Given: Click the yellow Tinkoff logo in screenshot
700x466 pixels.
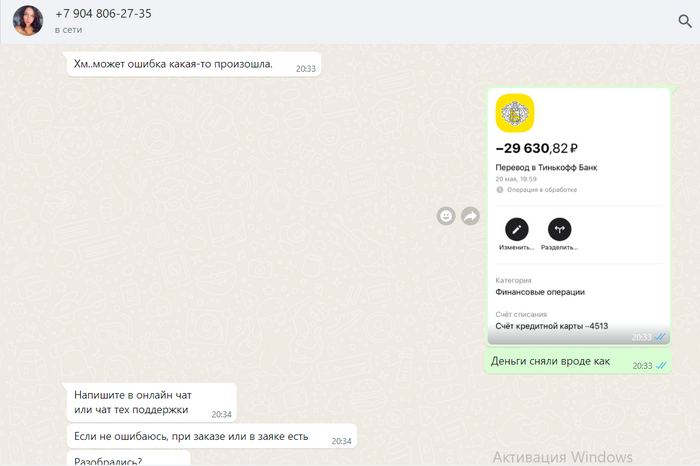Looking at the screenshot, I should point(515,113).
